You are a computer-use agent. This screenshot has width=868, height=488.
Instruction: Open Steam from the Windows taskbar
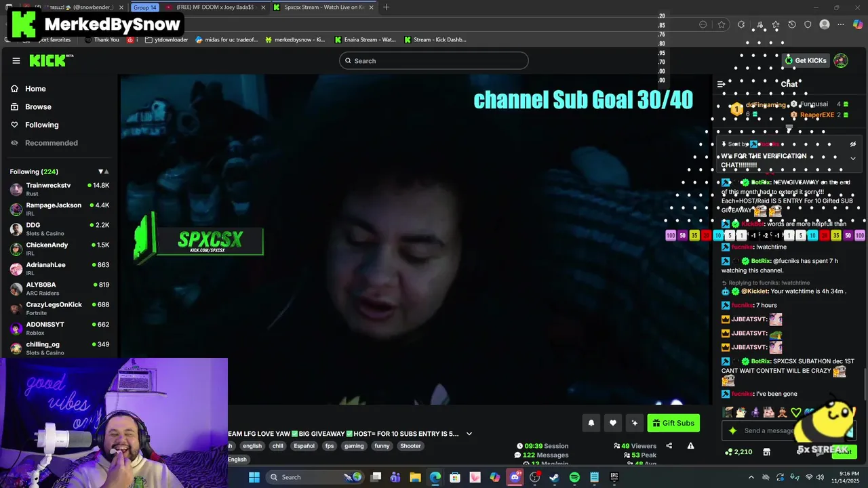(554, 477)
